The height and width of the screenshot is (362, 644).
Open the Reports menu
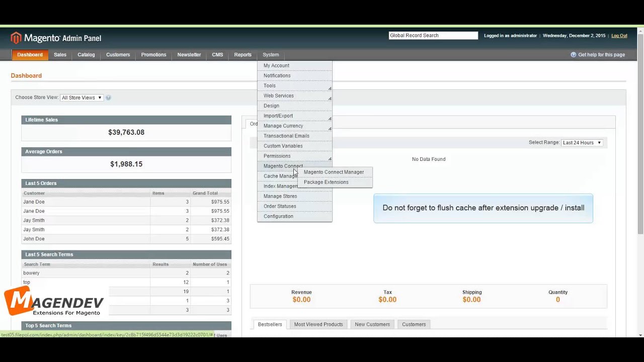point(243,55)
